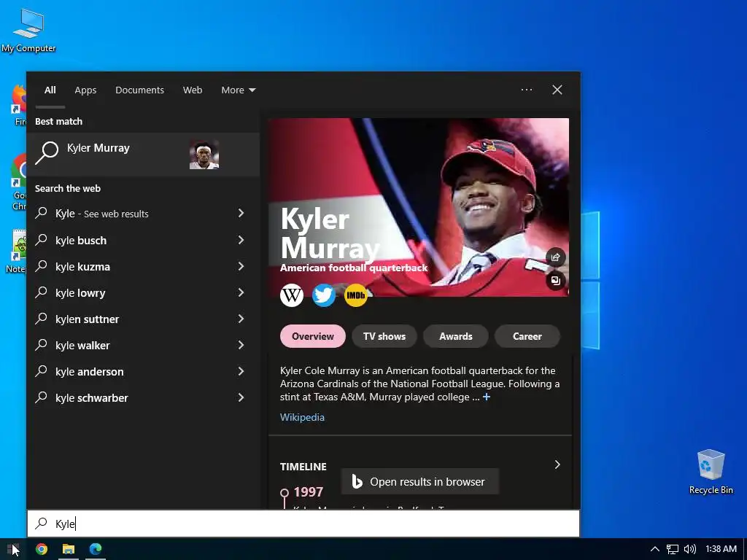Select the My Computer desktop icon
This screenshot has height=560, width=747.
28,30
